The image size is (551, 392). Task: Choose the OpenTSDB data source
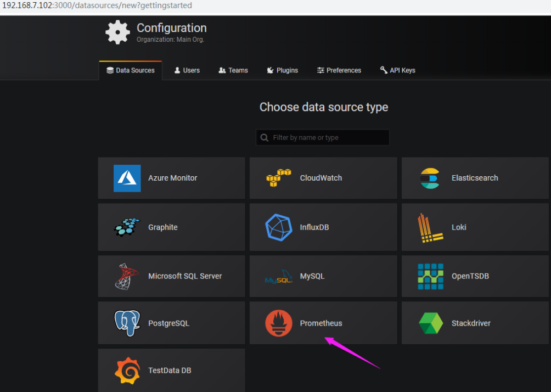pyautogui.click(x=475, y=276)
